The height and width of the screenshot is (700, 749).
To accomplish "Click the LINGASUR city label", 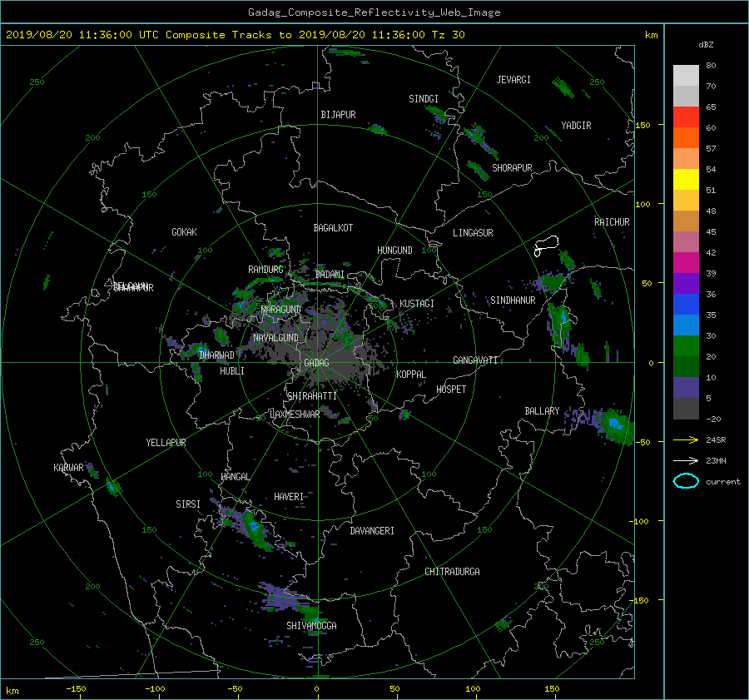I will [473, 233].
